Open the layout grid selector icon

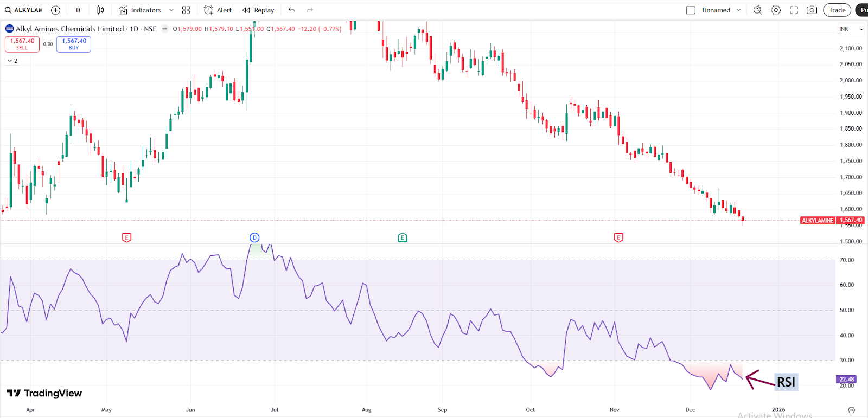pos(186,10)
